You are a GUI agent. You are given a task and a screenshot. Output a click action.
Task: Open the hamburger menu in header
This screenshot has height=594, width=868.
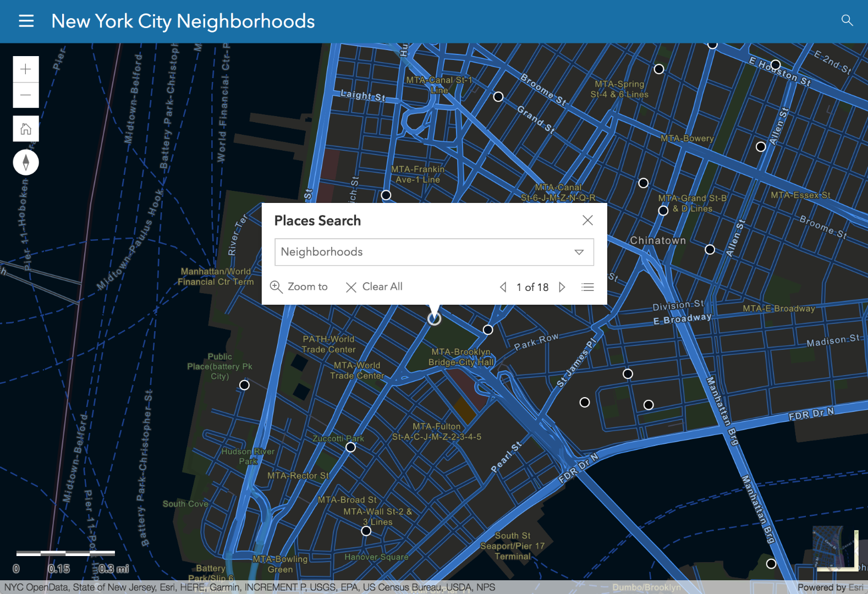point(26,21)
